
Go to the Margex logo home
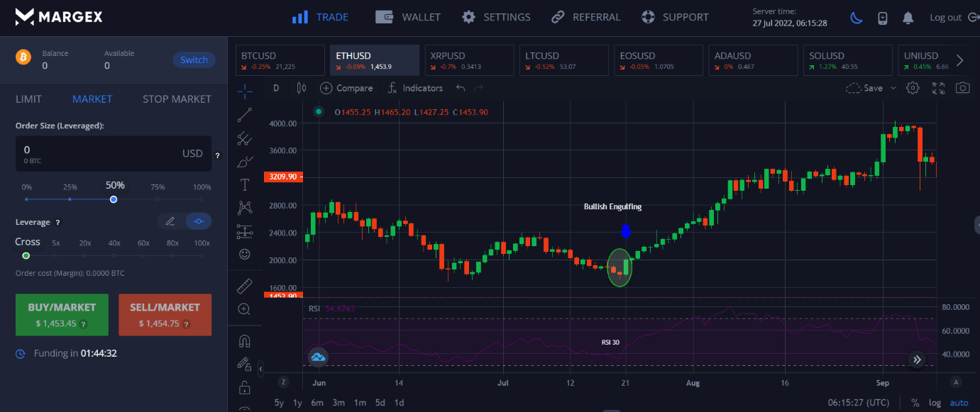[59, 16]
